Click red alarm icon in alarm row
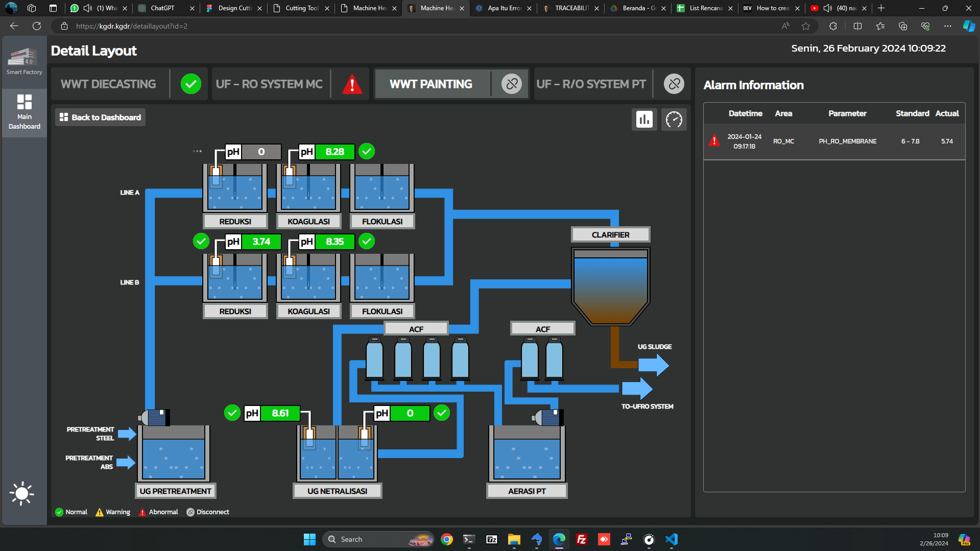The width and height of the screenshot is (980, 551). click(714, 141)
